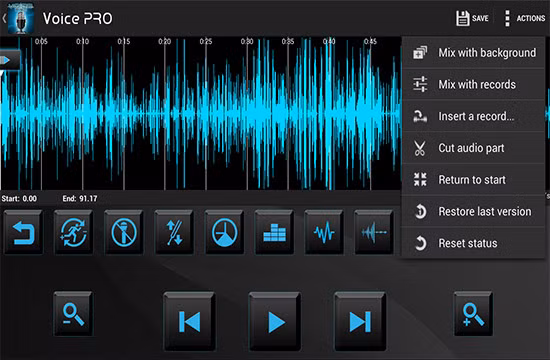Image resolution: width=550 pixels, height=360 pixels.
Task: Zoom in the waveform with plus magnifier
Action: 473,314
